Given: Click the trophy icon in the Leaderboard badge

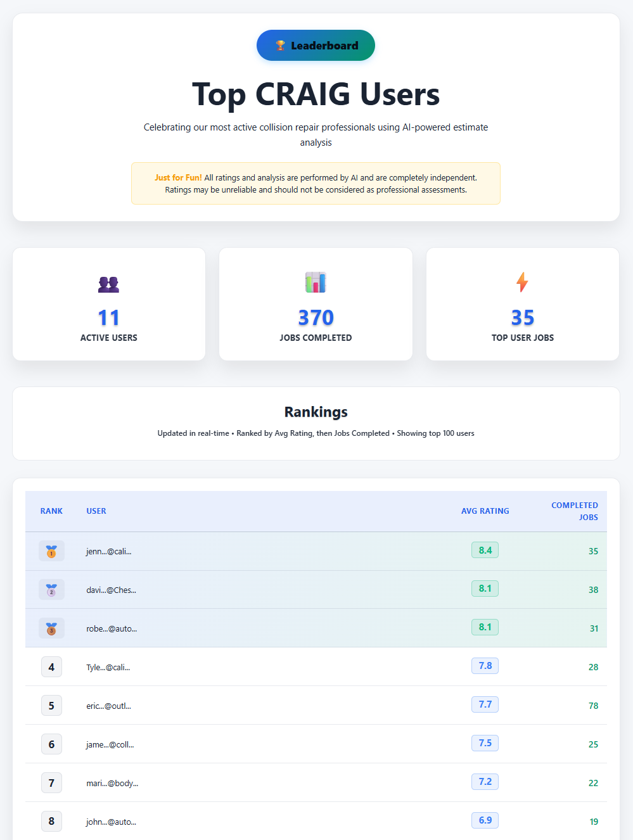Looking at the screenshot, I should point(279,45).
